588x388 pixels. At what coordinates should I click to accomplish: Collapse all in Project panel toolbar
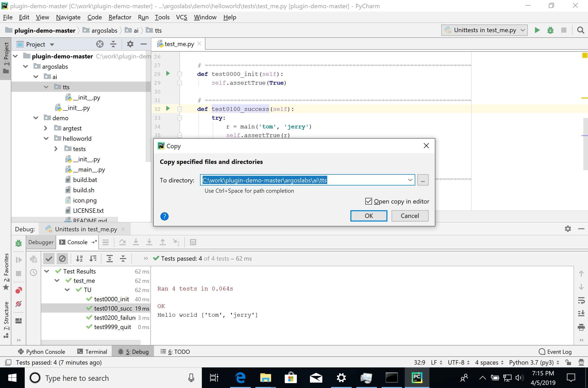click(113, 44)
